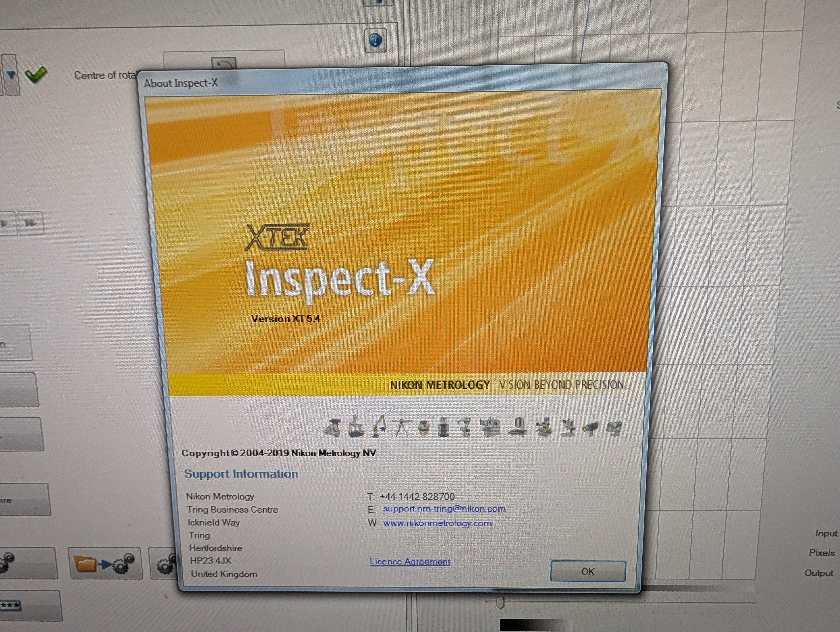Click the Support Information heading
The height and width of the screenshot is (632, 840).
coord(241,474)
